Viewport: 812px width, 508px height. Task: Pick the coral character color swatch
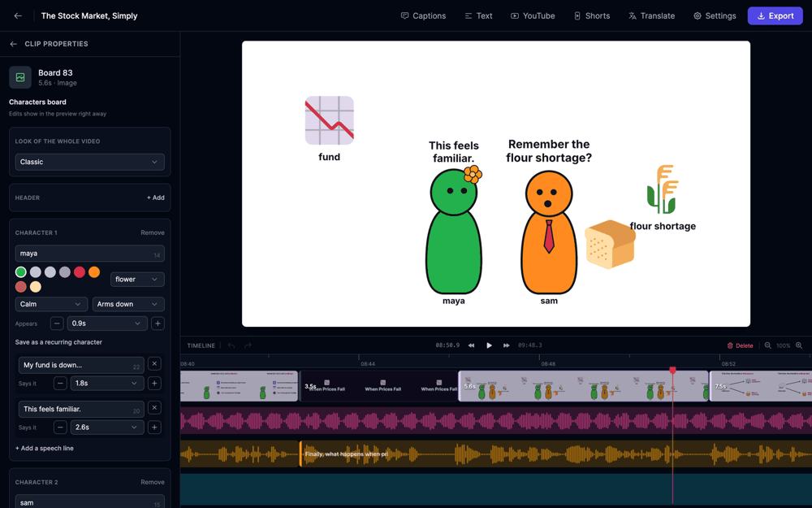pos(21,287)
